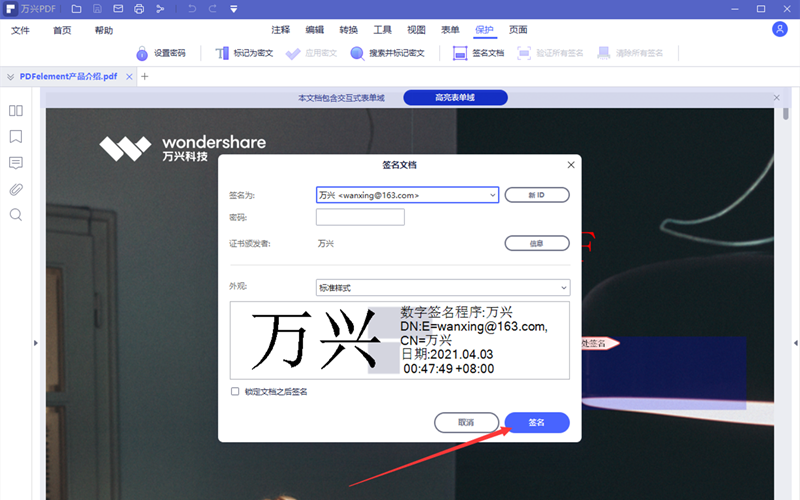Enable 锁定文档之后签名 checkbox

point(235,392)
